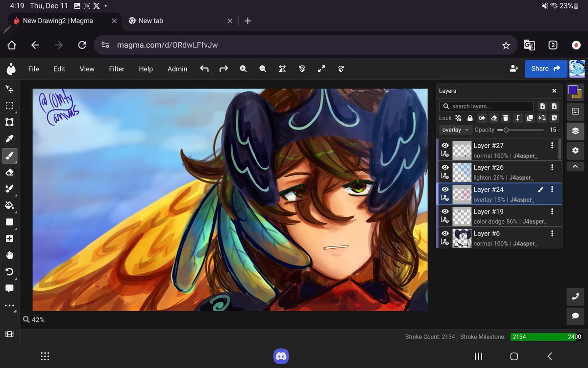Open more tools via three-dots icon
The image size is (588, 368).
[9, 305]
